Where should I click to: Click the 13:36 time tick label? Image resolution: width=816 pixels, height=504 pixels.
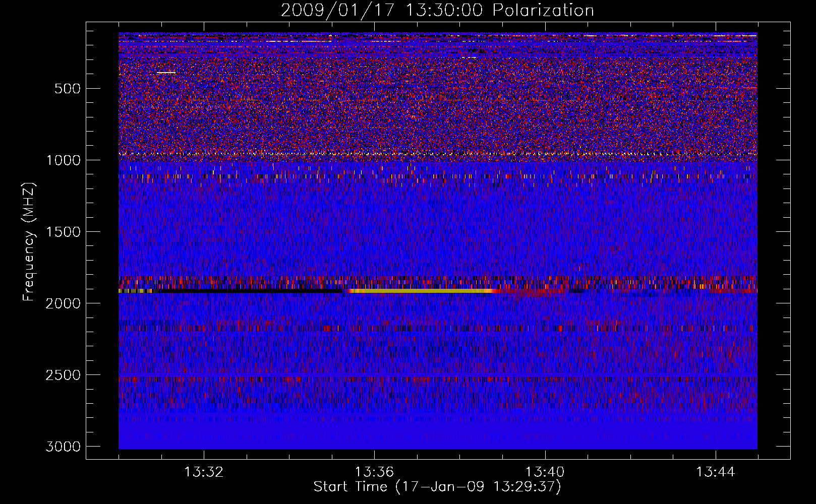374,472
